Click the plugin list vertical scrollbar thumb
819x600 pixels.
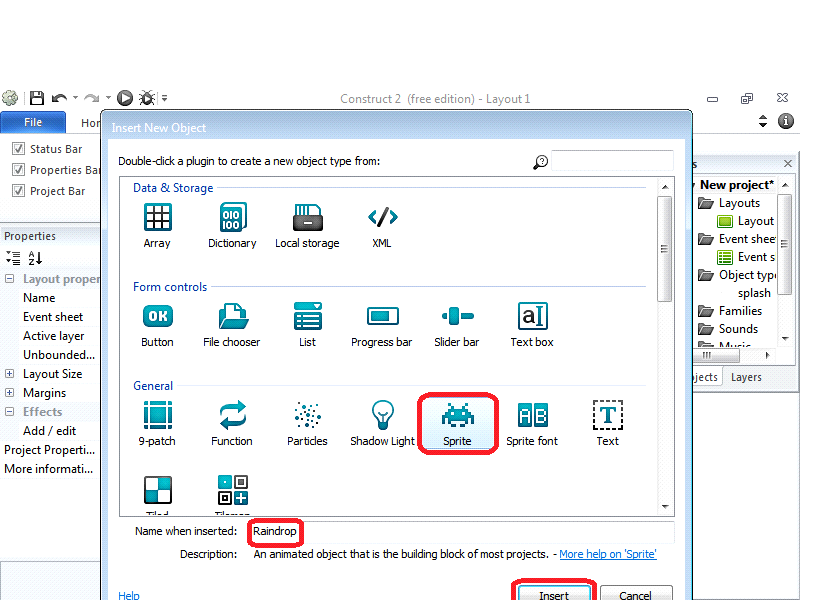coord(664,249)
